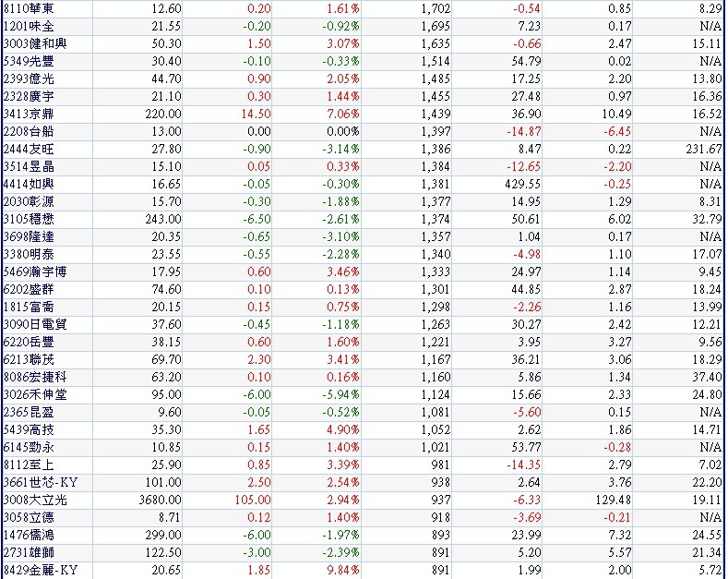This screenshot has width=728, height=579.
Task: Select stock 3090日電貿
Action: tap(35, 324)
